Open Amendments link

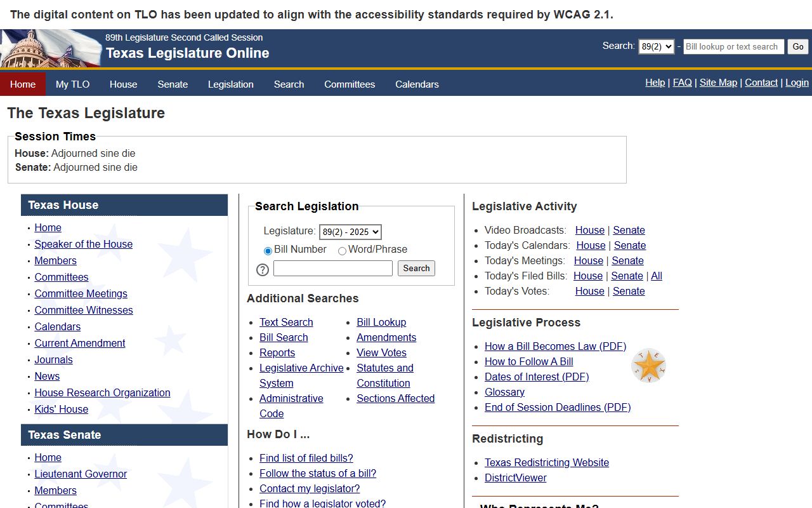pyautogui.click(x=386, y=337)
